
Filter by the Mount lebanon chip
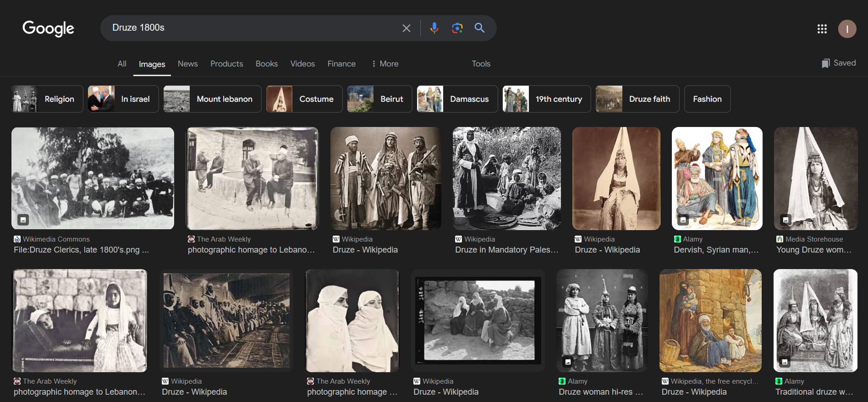point(212,99)
